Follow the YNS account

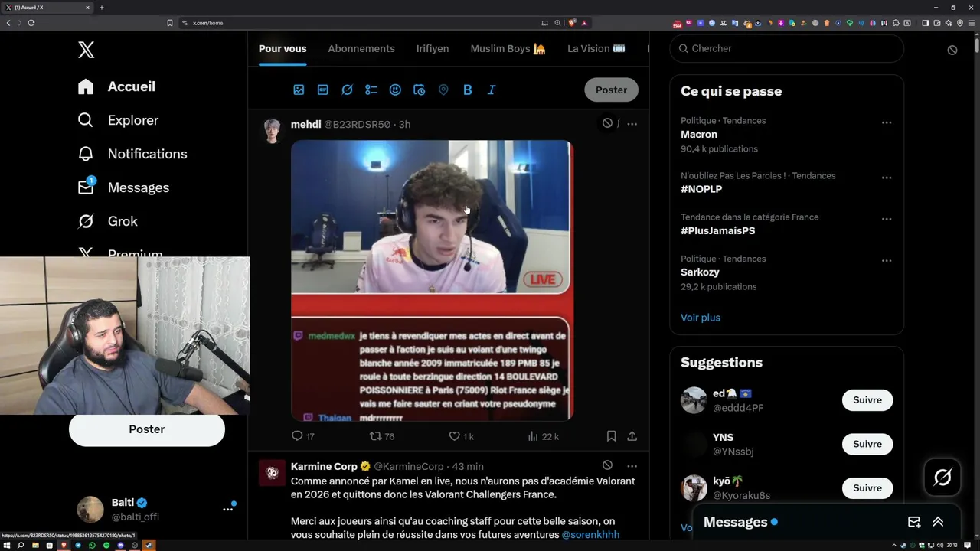click(867, 444)
